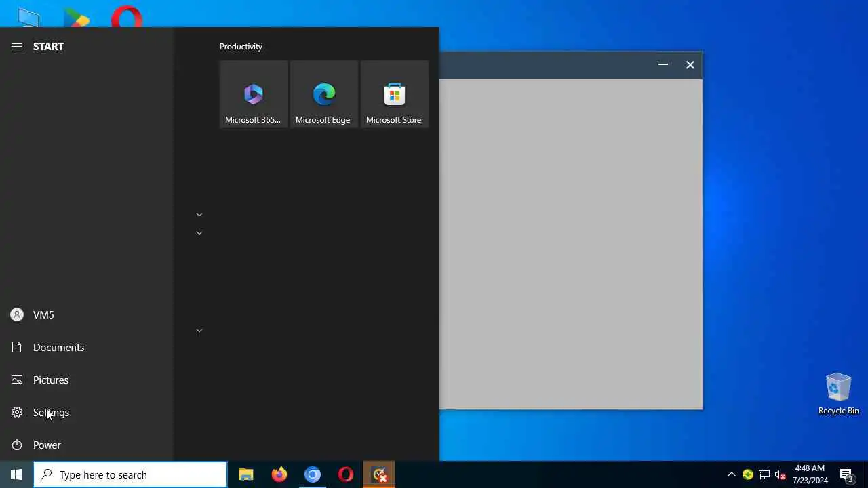Launch Firefox from taskbar

coord(279,474)
